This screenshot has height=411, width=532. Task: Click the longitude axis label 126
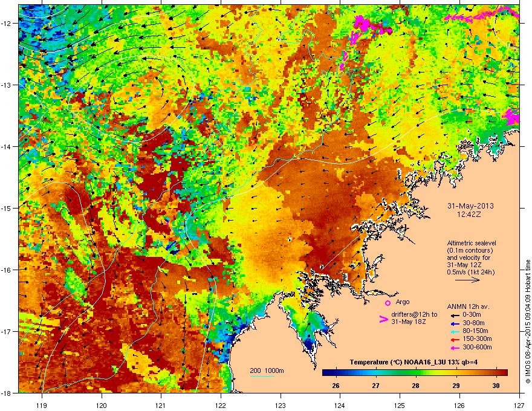tap(459, 405)
